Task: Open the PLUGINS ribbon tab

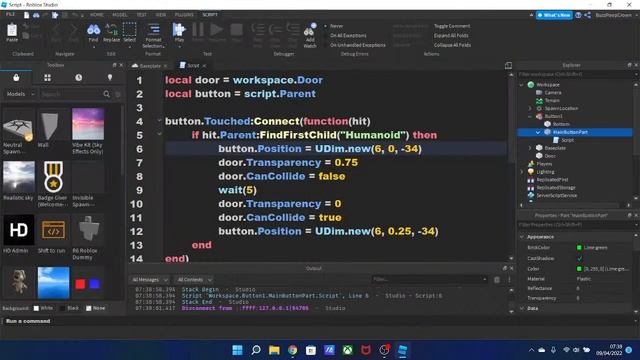Action: (184, 15)
